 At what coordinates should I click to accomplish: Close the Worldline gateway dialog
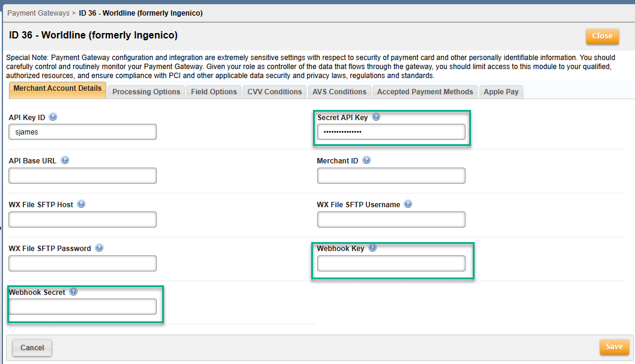pyautogui.click(x=602, y=36)
